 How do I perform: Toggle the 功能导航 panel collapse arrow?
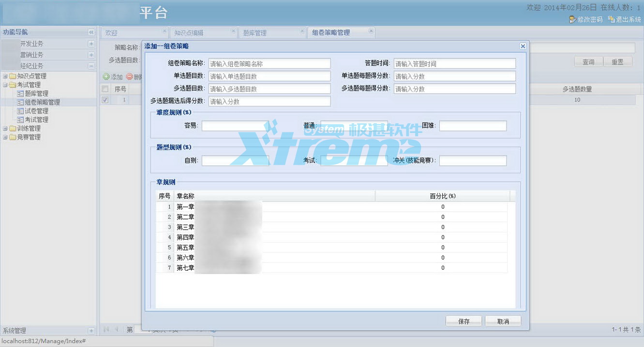[91, 32]
